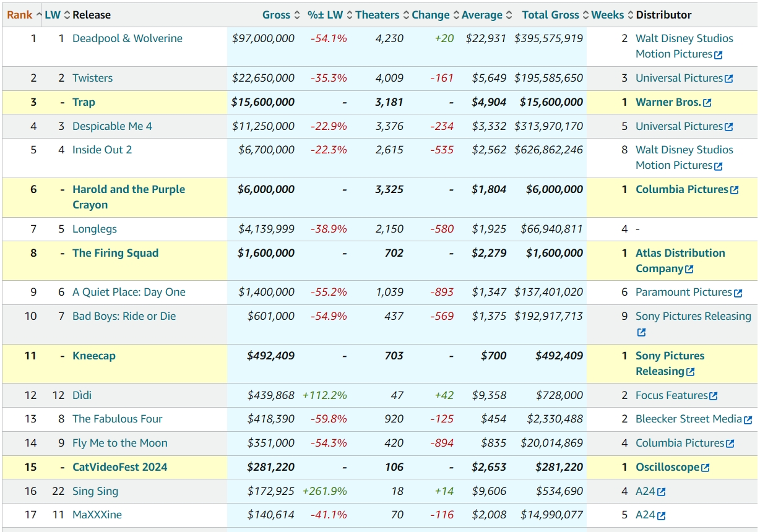Open the Longlegs release link
Screen dimensions: 760x532
(x=95, y=229)
